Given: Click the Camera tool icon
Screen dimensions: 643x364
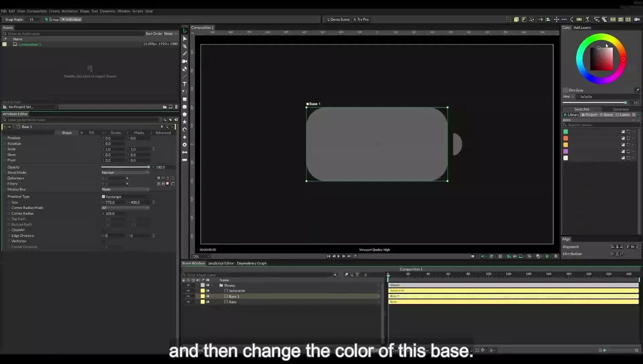Looking at the screenshot, I should pyautogui.click(x=185, y=61).
